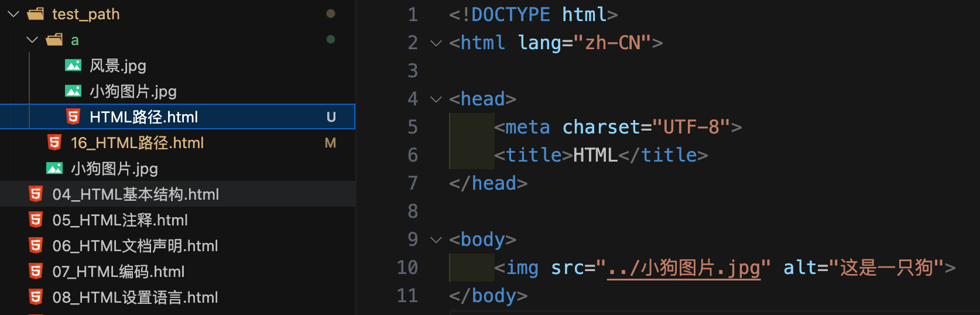Fold the head tag on line 4

[x=436, y=99]
